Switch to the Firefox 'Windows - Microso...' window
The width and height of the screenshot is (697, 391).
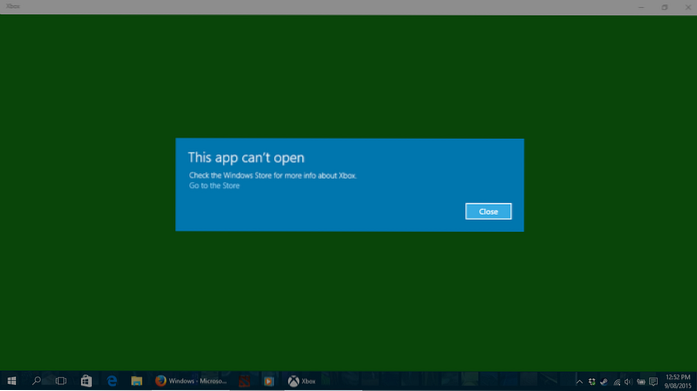[191, 381]
